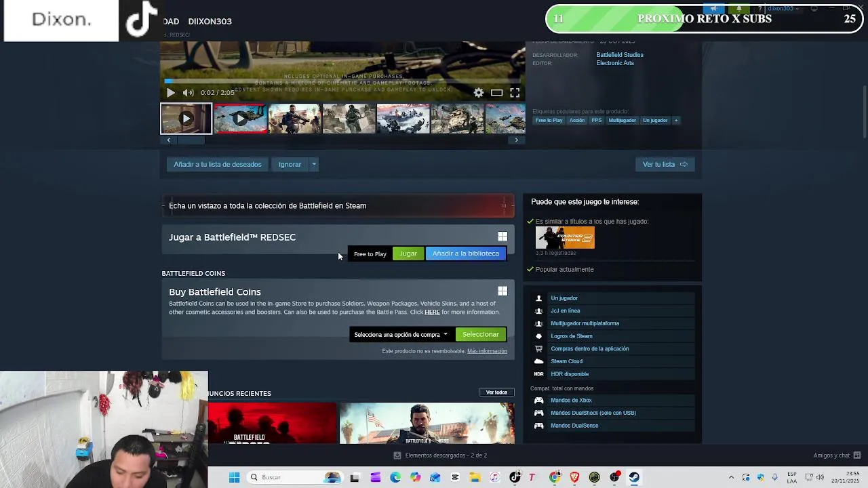Click the Ignorar button

290,164
